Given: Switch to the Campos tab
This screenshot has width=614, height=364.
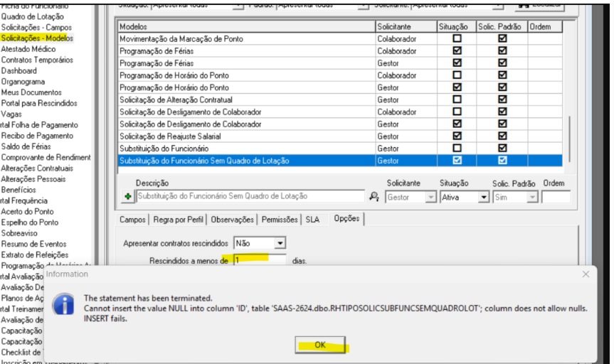Looking at the screenshot, I should pyautogui.click(x=132, y=220).
